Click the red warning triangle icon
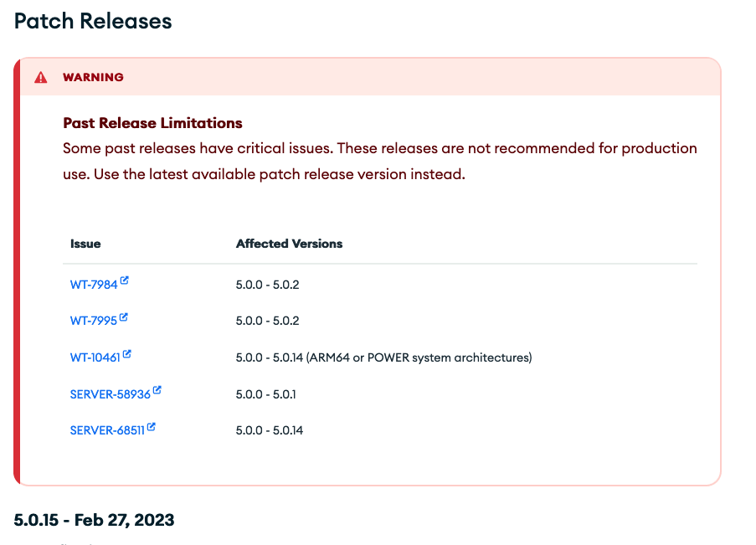Screen dimensions: 756x545 pos(40,76)
